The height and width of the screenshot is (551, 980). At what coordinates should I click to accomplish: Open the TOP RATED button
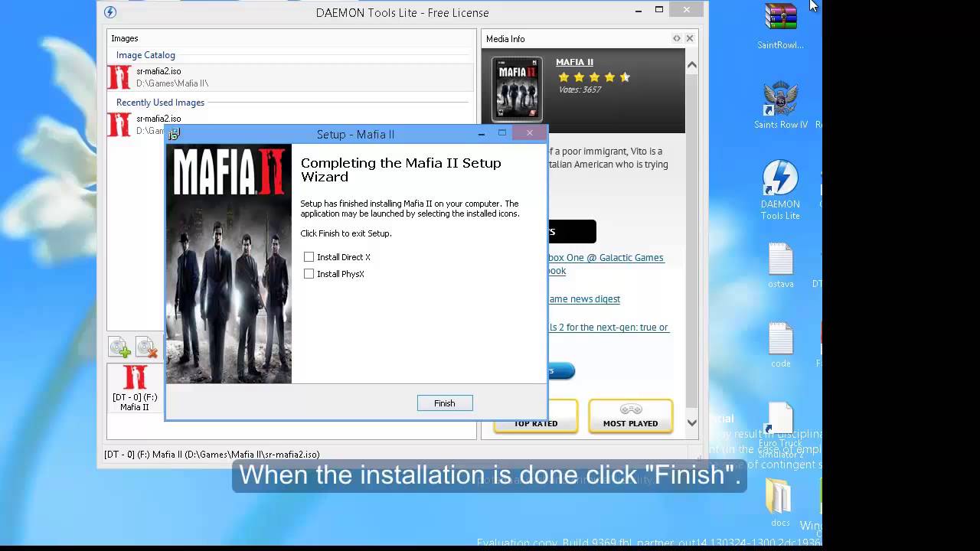(x=536, y=416)
